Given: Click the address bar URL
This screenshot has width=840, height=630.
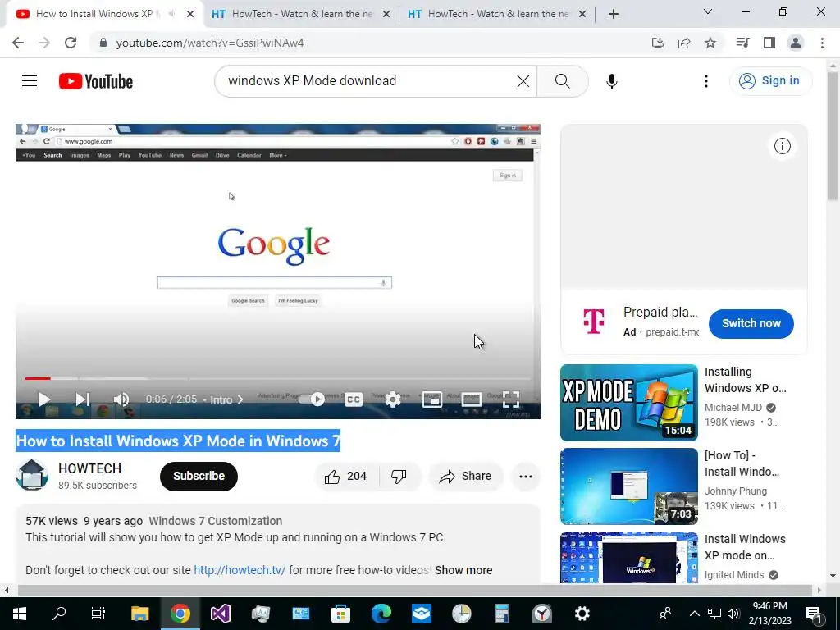Looking at the screenshot, I should click(210, 43).
